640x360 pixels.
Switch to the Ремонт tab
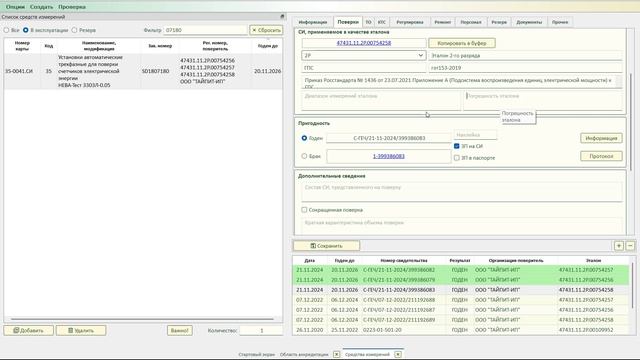[442, 22]
